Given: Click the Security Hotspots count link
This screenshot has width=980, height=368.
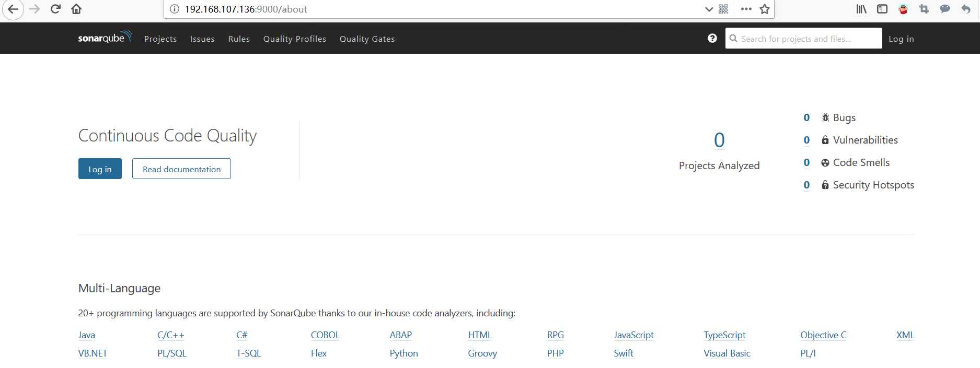Looking at the screenshot, I should coord(806,185).
